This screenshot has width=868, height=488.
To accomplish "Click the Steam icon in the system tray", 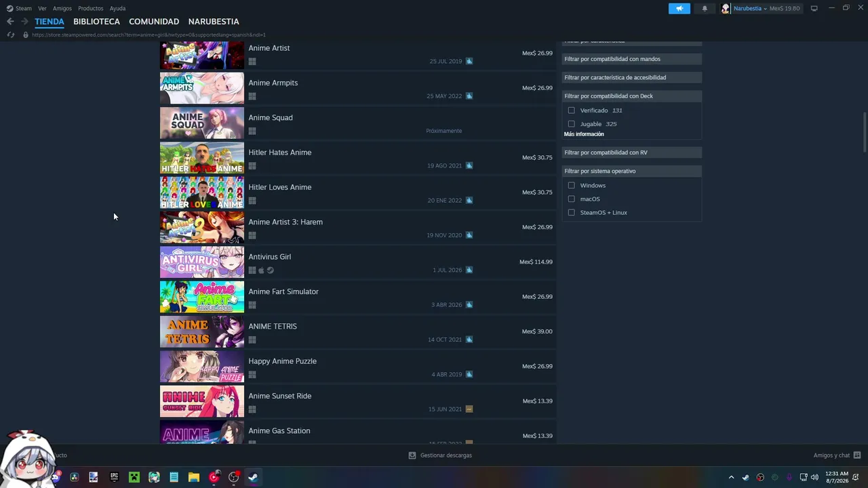I will [745, 477].
